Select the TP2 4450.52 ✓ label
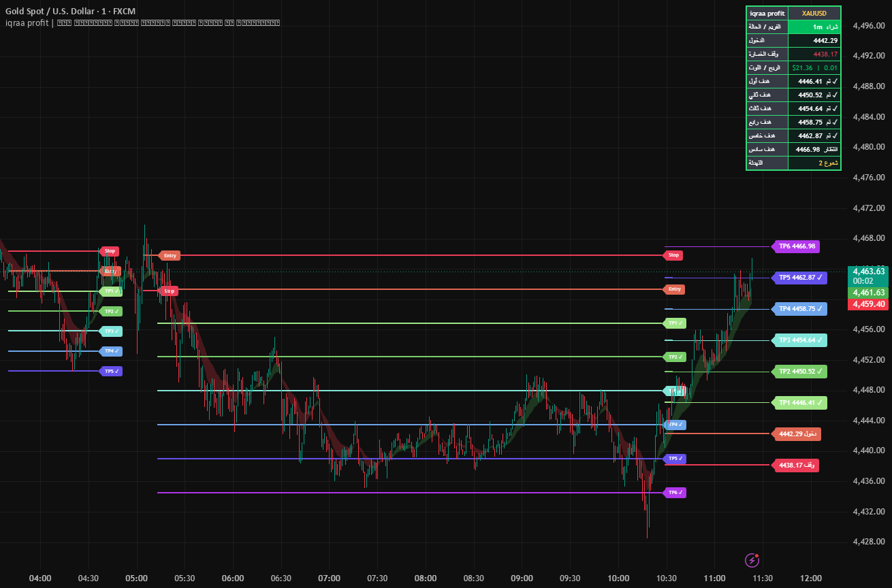 pyautogui.click(x=799, y=372)
